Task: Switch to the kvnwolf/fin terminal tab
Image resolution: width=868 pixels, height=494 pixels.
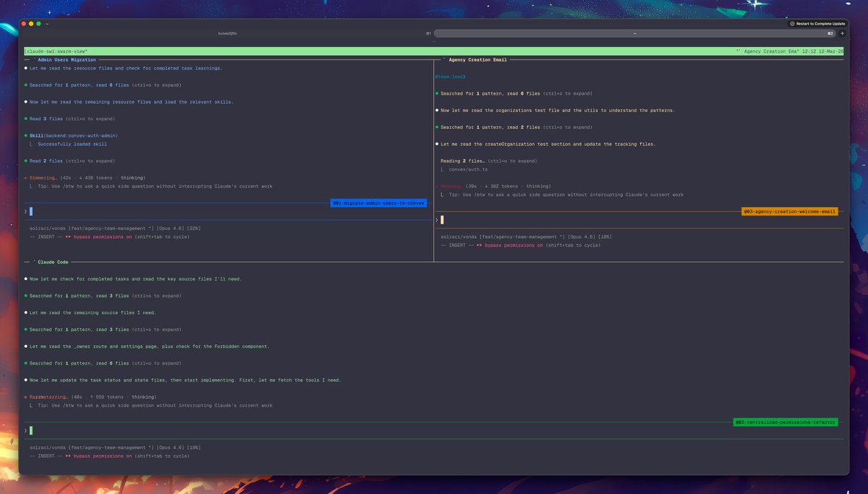Action: [228, 33]
